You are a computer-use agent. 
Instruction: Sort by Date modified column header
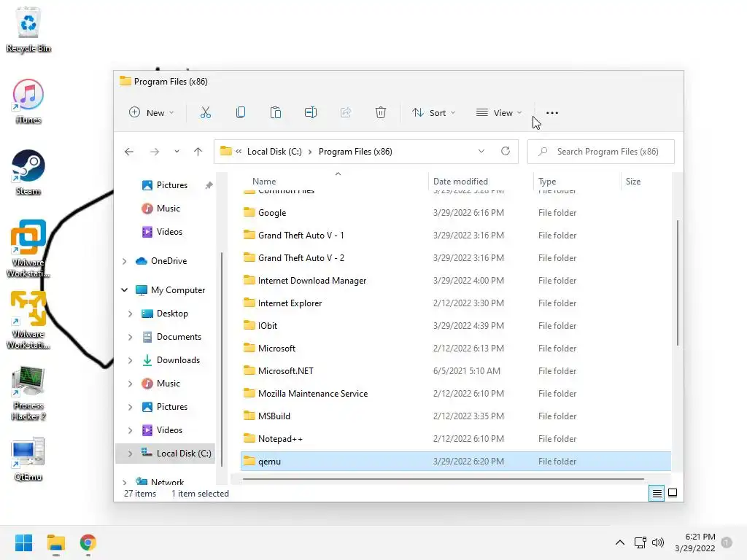pyautogui.click(x=460, y=182)
